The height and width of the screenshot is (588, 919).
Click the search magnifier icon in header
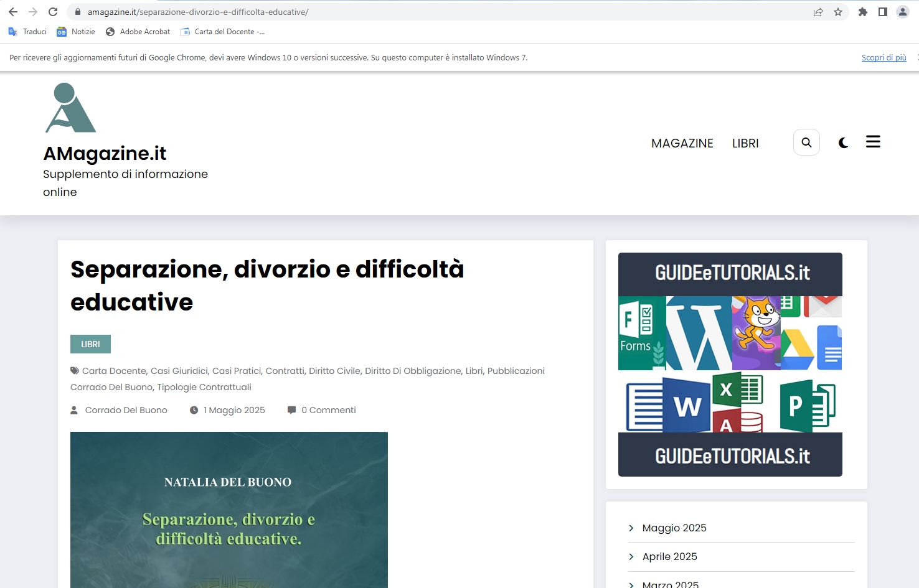(806, 142)
